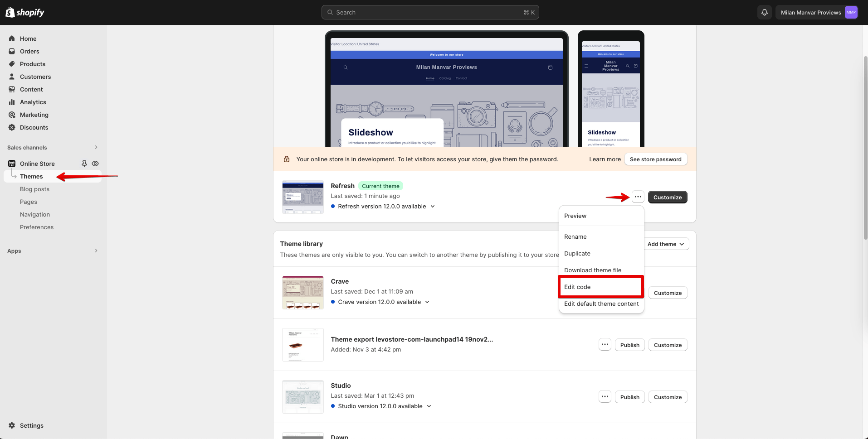Click the MMP account avatar

(x=851, y=12)
